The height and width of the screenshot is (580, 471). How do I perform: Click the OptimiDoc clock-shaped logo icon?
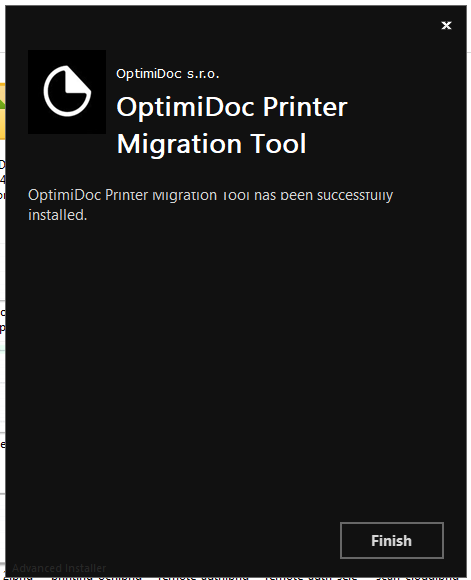point(67,91)
